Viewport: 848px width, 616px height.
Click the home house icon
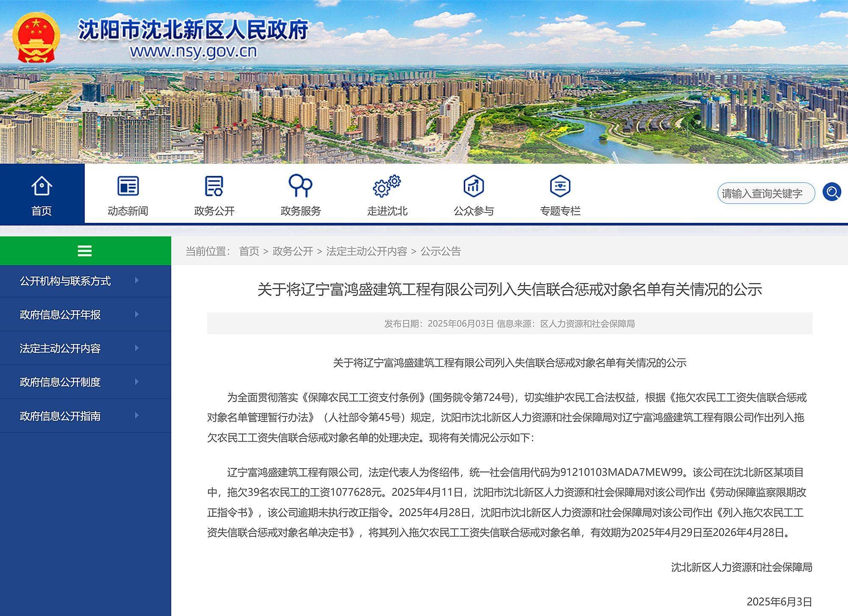click(42, 186)
